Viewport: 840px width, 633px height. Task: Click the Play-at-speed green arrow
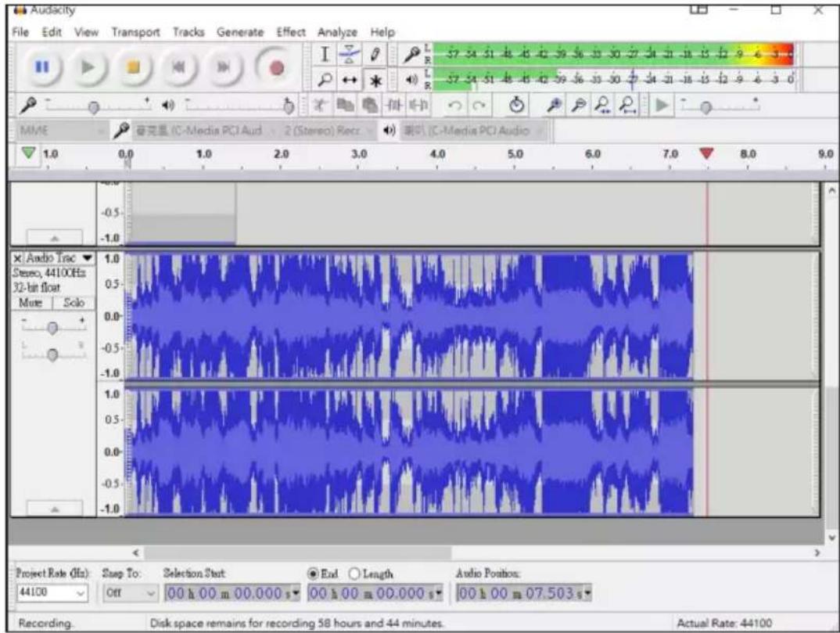[662, 105]
